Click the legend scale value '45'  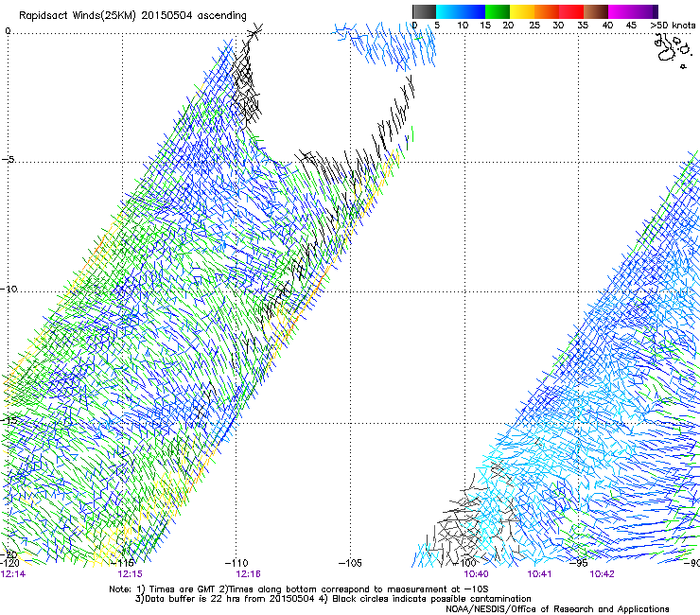[631, 25]
